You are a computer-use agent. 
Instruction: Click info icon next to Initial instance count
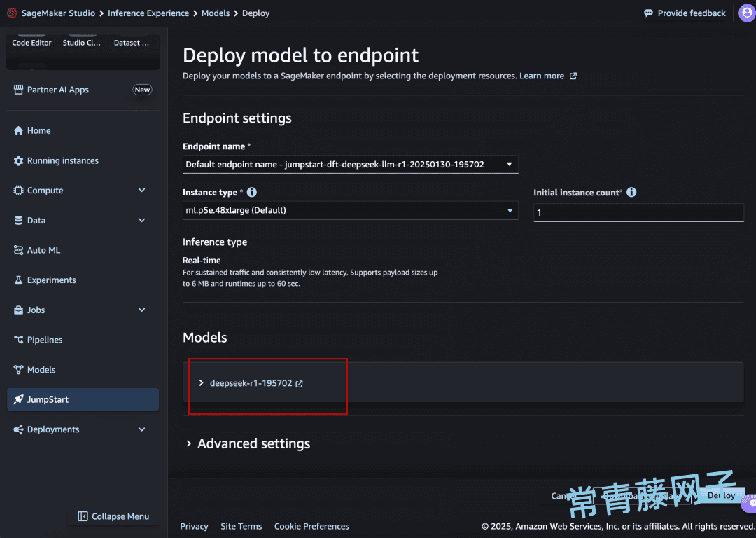point(631,192)
